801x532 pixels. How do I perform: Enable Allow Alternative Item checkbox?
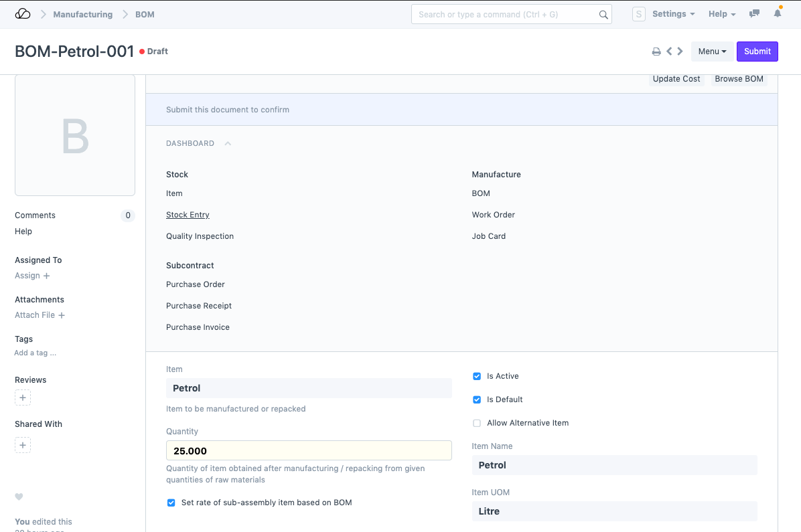pyautogui.click(x=477, y=423)
